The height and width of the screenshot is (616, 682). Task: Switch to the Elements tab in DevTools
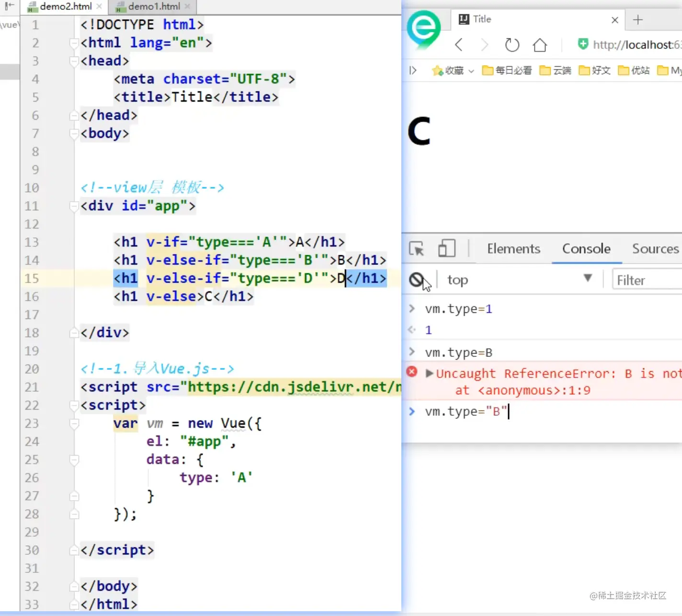[x=513, y=249]
